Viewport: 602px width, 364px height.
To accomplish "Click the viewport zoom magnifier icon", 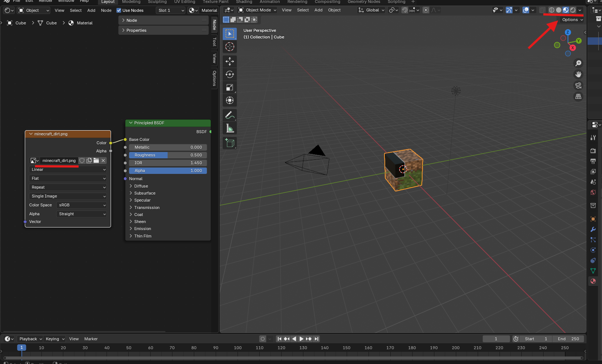I will tap(578, 63).
